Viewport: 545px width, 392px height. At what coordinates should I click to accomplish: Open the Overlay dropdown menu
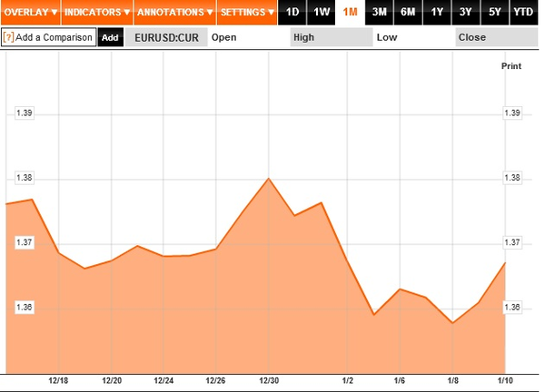point(30,12)
